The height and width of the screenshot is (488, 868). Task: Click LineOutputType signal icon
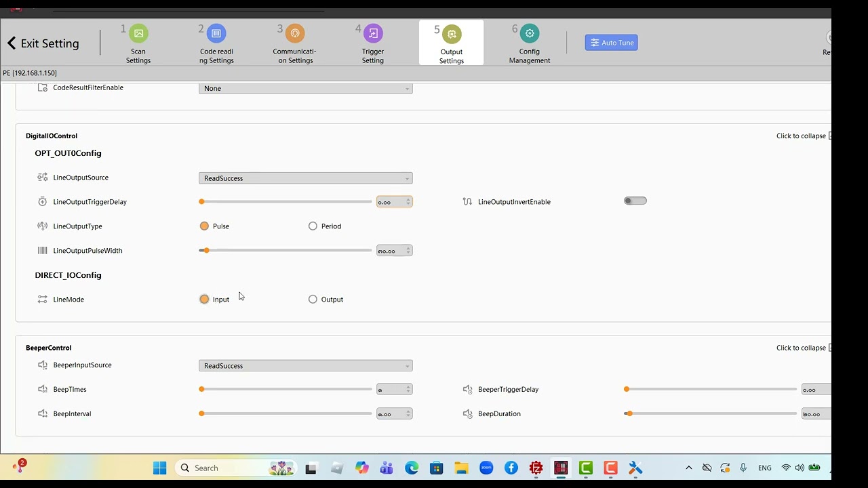tap(42, 226)
